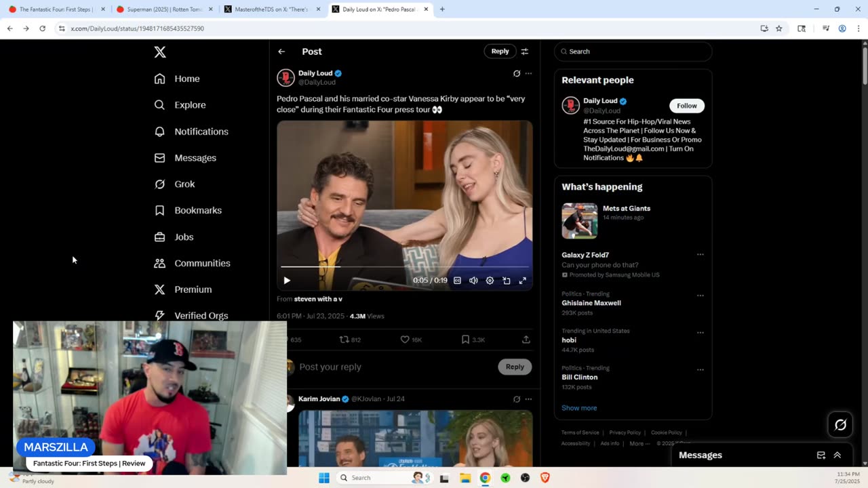This screenshot has height=488, width=868.
Task: Open more options on Daily Loud post
Action: (528, 74)
